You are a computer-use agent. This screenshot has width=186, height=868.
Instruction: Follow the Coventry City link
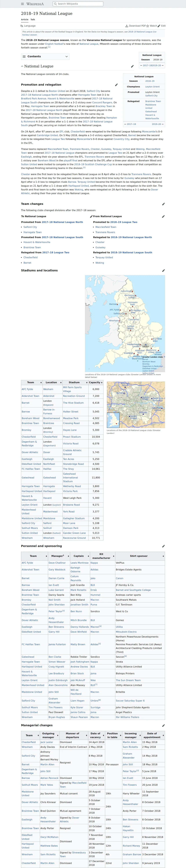[121, 139]
